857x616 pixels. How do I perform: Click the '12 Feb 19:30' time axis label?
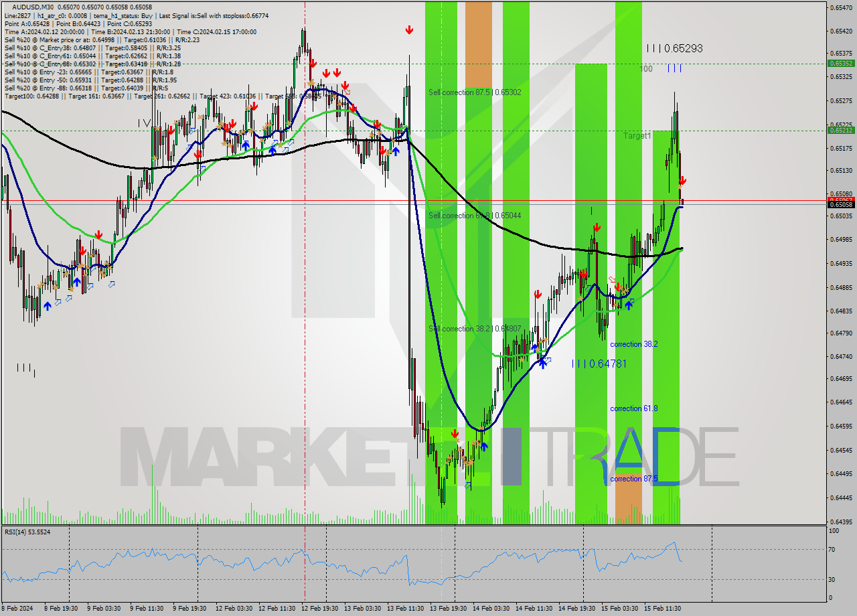[319, 609]
